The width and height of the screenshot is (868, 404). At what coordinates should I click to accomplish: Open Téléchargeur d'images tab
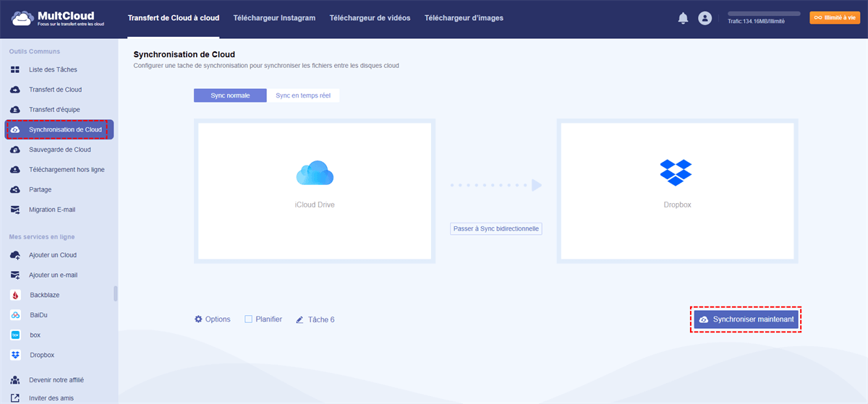pyautogui.click(x=464, y=18)
